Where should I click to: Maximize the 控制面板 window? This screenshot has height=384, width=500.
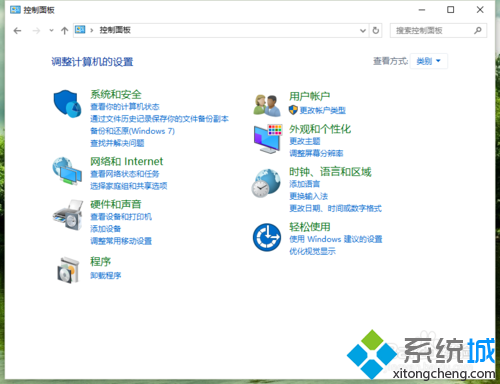451,10
